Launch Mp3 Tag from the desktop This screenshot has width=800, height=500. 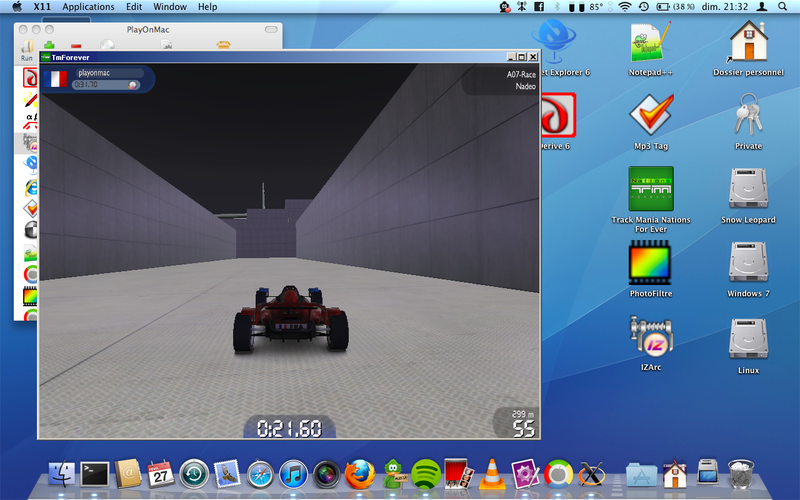click(650, 115)
